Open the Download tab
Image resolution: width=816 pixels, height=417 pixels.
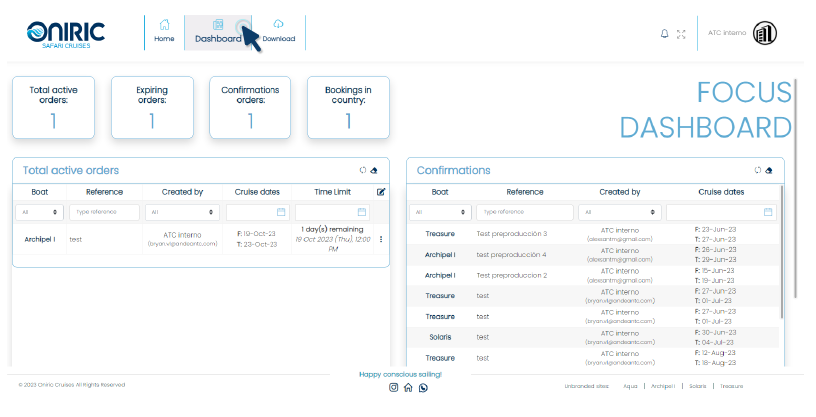pyautogui.click(x=278, y=32)
